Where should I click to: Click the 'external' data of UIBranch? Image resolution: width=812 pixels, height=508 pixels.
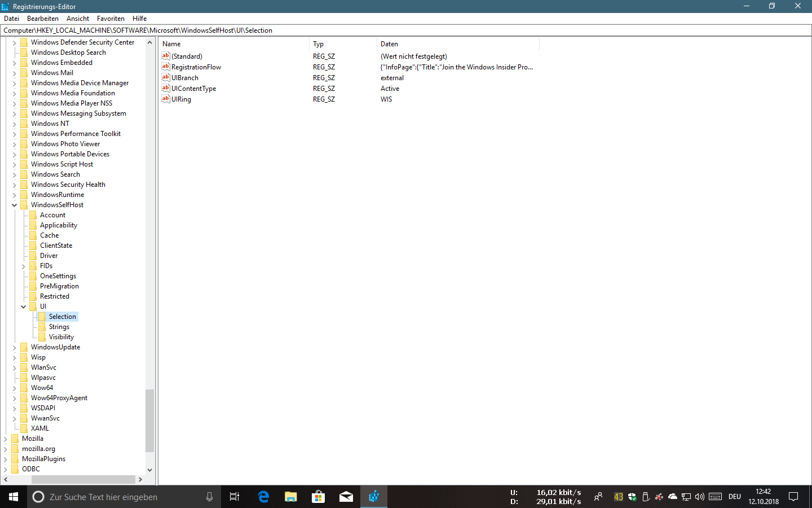tap(392, 78)
